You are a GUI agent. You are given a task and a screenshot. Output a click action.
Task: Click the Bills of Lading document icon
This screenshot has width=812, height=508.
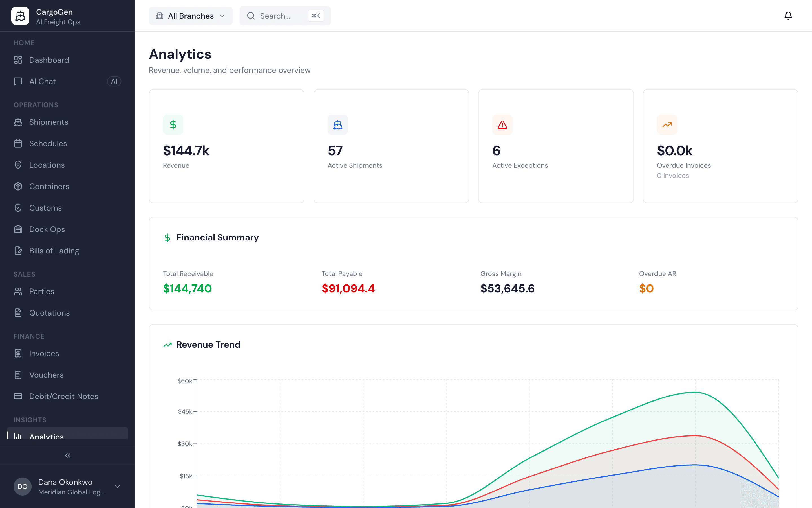pyautogui.click(x=18, y=251)
